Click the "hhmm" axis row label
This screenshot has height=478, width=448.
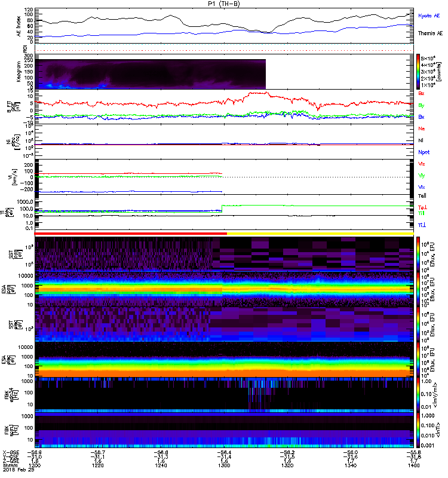coord(10,465)
